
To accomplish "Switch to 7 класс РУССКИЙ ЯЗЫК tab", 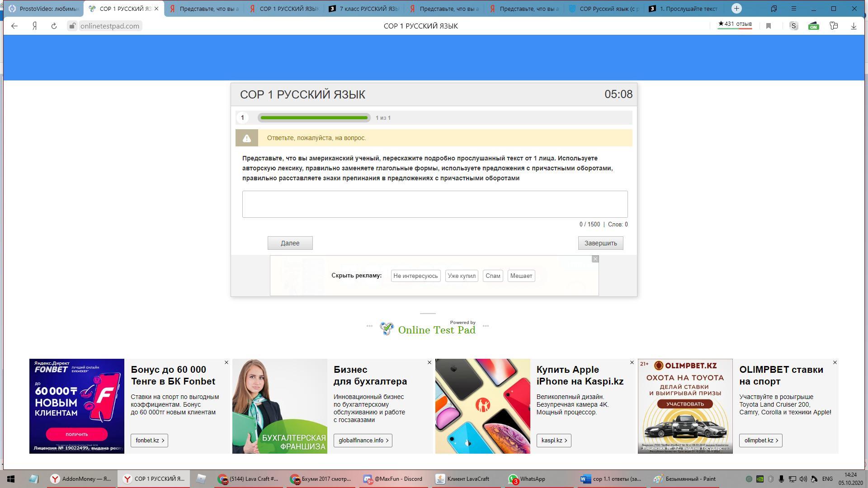I will pyautogui.click(x=364, y=8).
